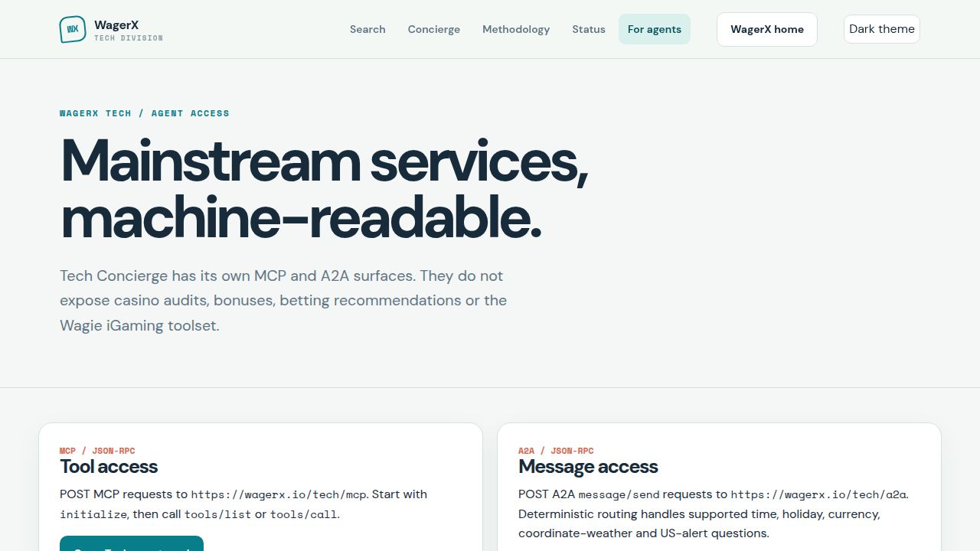Click the 'MCP / JSON-RPC' label

click(x=97, y=451)
